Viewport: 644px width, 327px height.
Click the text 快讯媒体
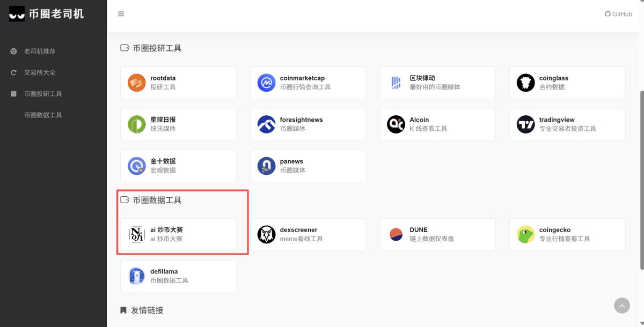pyautogui.click(x=163, y=129)
